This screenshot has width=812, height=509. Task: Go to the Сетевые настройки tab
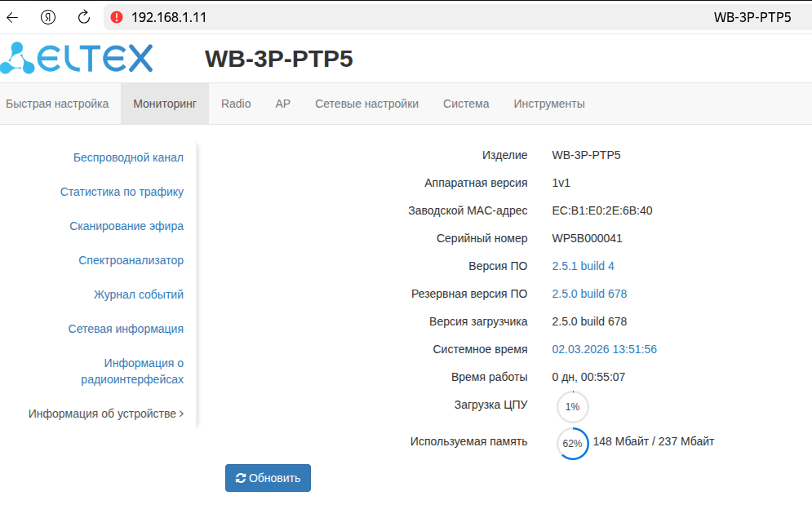coord(366,104)
